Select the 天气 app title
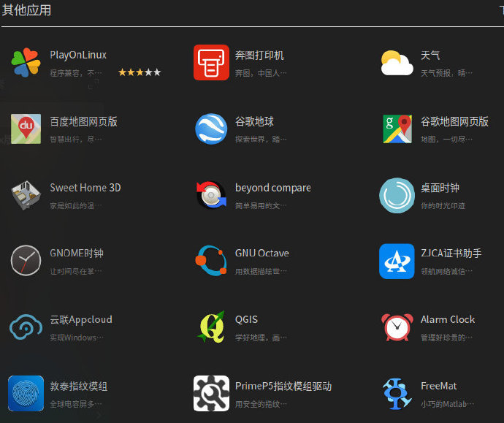The height and width of the screenshot is (423, 504). coord(430,56)
